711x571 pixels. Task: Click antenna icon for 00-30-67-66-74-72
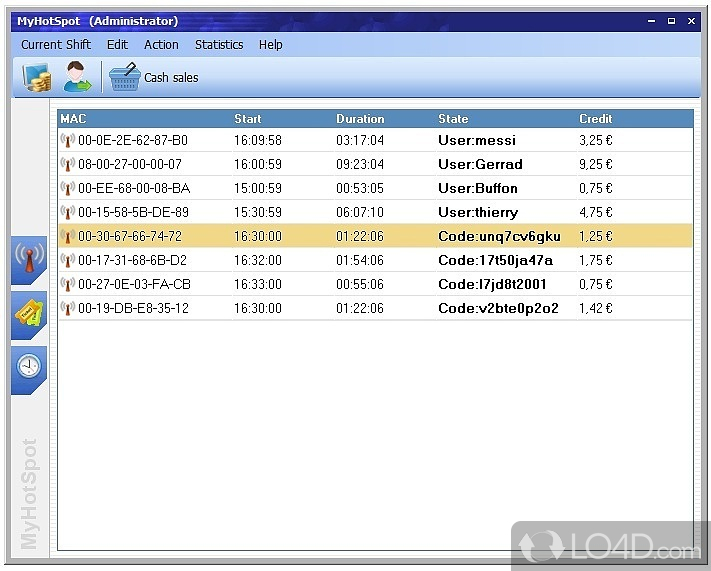(x=68, y=236)
